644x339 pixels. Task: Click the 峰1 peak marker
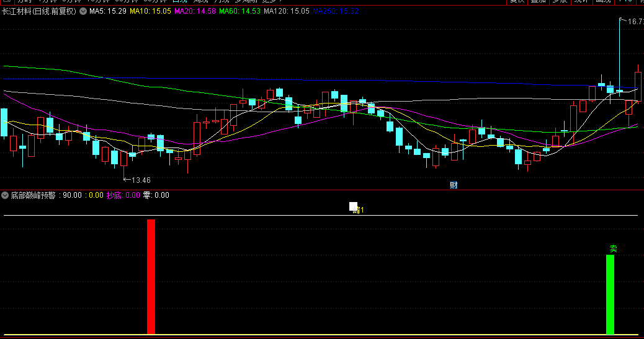(358, 210)
